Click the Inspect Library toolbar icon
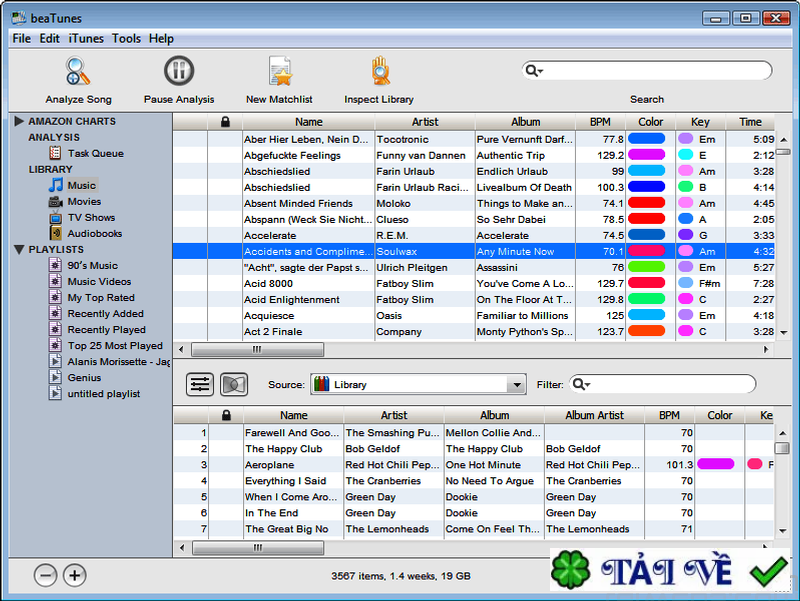Viewport: 800px width, 601px height. 379,72
